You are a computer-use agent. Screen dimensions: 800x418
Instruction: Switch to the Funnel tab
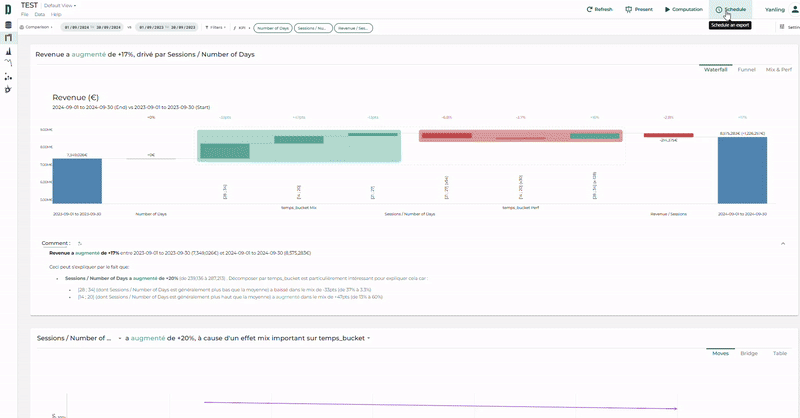point(746,70)
